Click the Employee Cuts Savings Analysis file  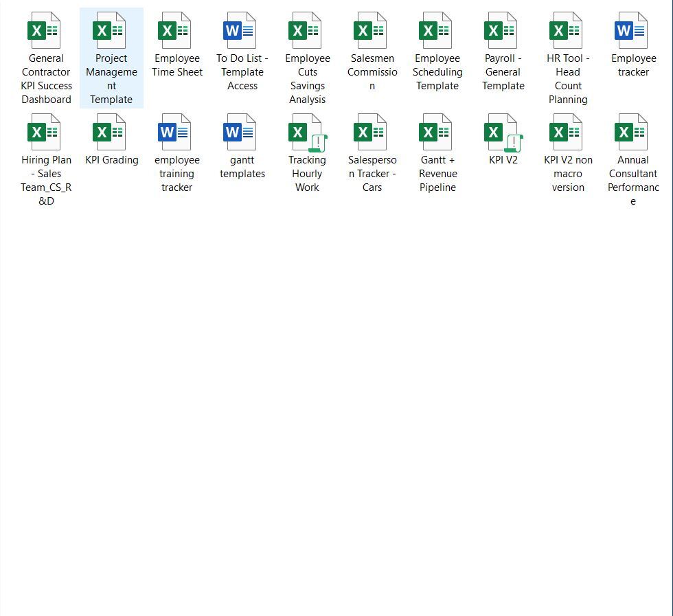[307, 31]
